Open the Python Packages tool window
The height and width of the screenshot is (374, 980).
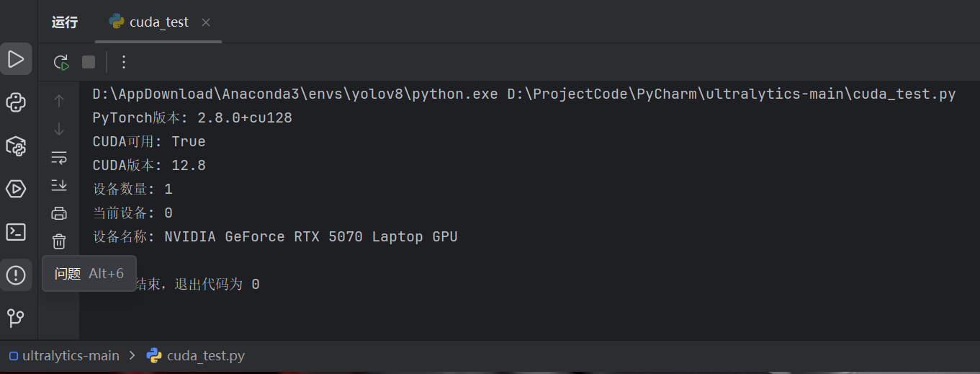point(16,146)
